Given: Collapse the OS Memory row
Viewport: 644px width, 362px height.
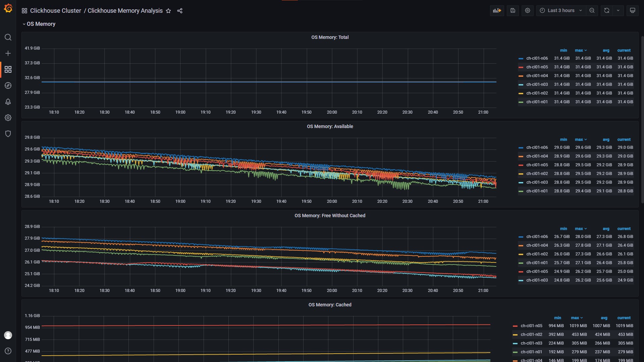Looking at the screenshot, I should coord(41,24).
